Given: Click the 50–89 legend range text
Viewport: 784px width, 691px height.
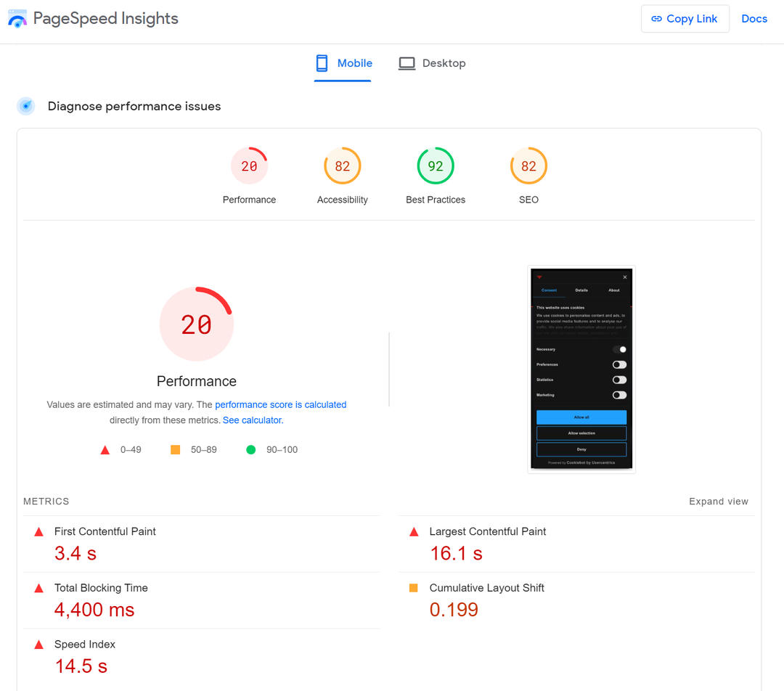Looking at the screenshot, I should 203,449.
